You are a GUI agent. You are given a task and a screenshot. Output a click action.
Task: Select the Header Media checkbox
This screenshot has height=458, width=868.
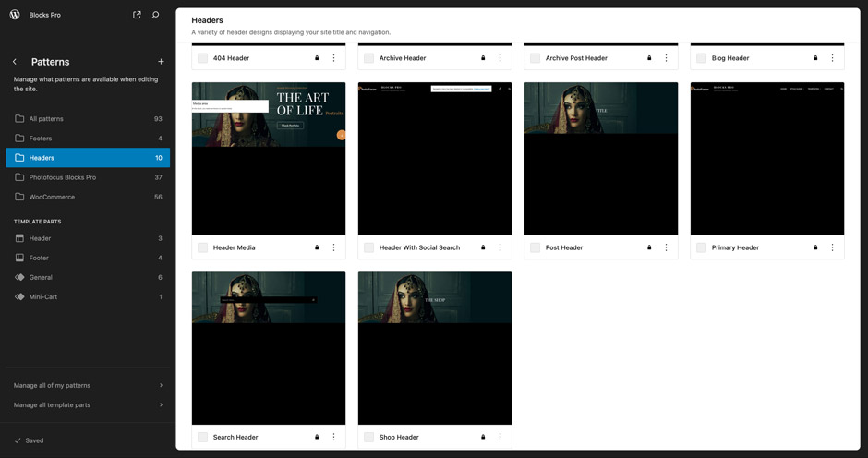pyautogui.click(x=202, y=247)
